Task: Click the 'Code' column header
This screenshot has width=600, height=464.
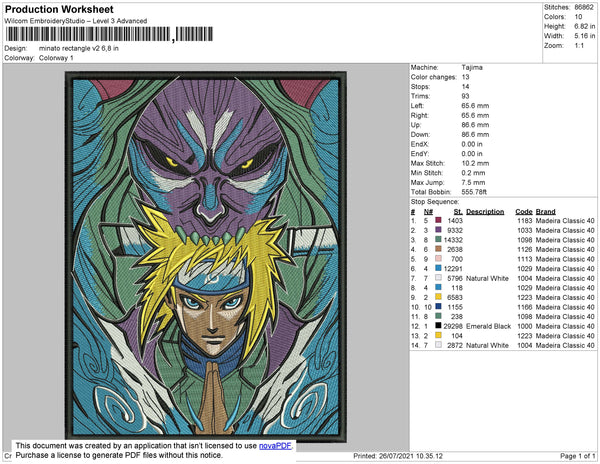Action: pyautogui.click(x=524, y=212)
